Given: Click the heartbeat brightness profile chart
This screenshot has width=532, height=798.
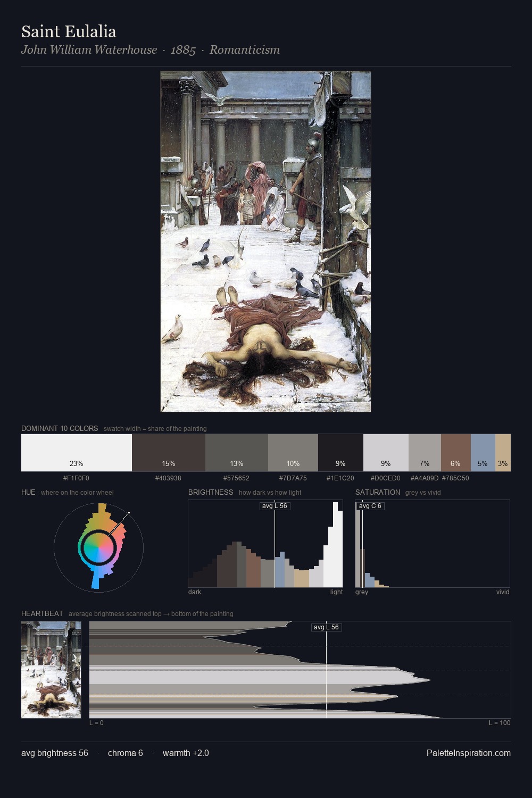Looking at the screenshot, I should click(300, 670).
